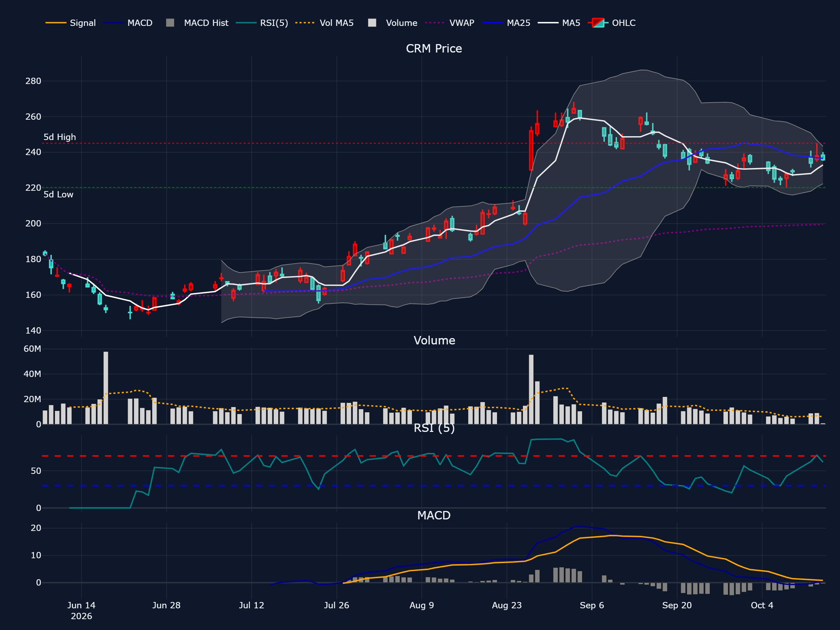Hide the MACD Hist series in legend

coord(197,23)
